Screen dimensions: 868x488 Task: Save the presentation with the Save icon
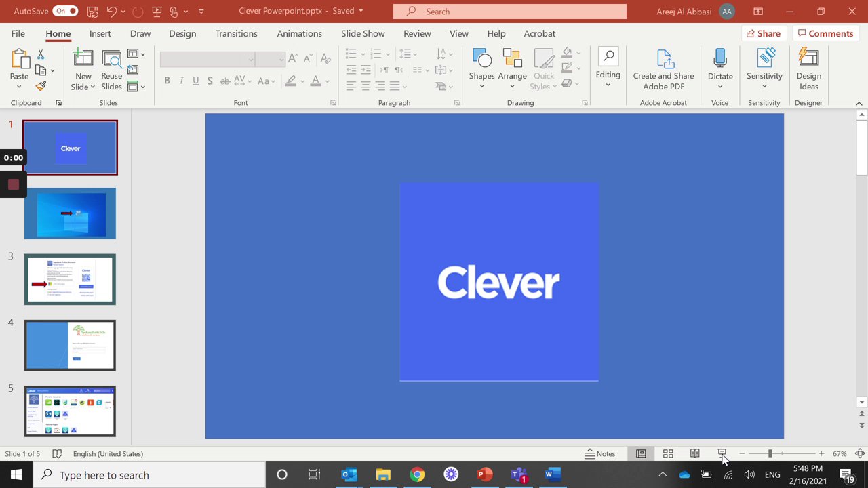pyautogui.click(x=93, y=12)
